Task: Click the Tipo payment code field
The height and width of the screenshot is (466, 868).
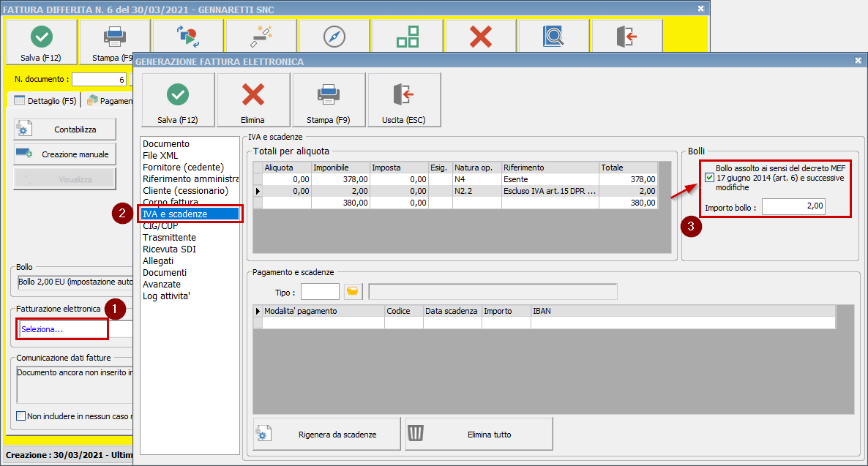Action: pos(320,292)
